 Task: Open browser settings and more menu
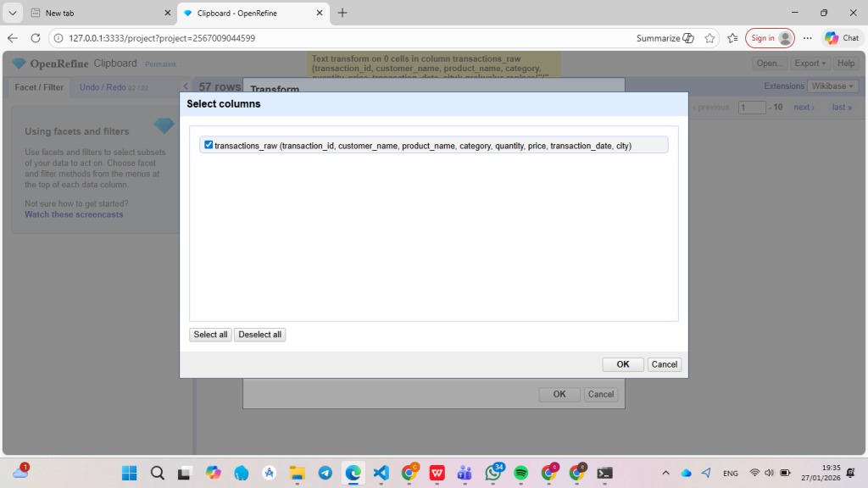click(807, 38)
